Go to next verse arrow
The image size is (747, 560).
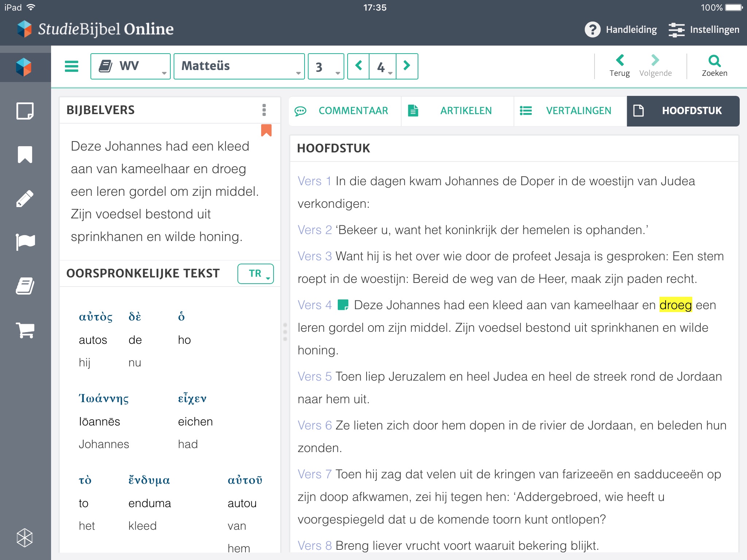(407, 66)
